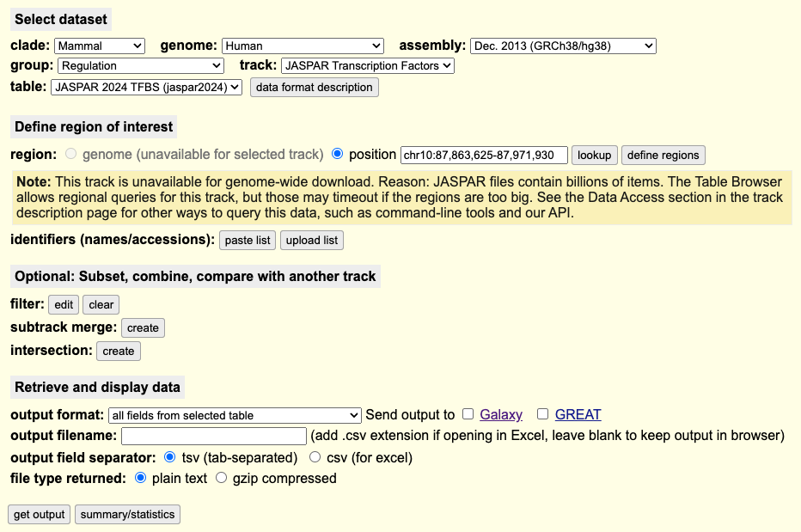Open the JASPAR 2024 TFBS table dropdown
This screenshot has width=801, height=532.
(x=147, y=87)
